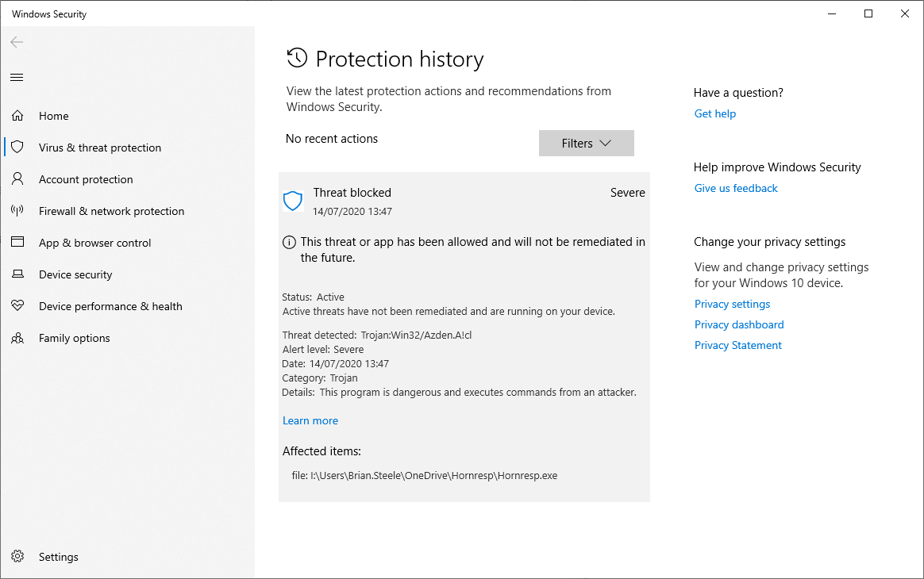The height and width of the screenshot is (579, 924).
Task: Click the Device security laptop icon
Action: 17,274
